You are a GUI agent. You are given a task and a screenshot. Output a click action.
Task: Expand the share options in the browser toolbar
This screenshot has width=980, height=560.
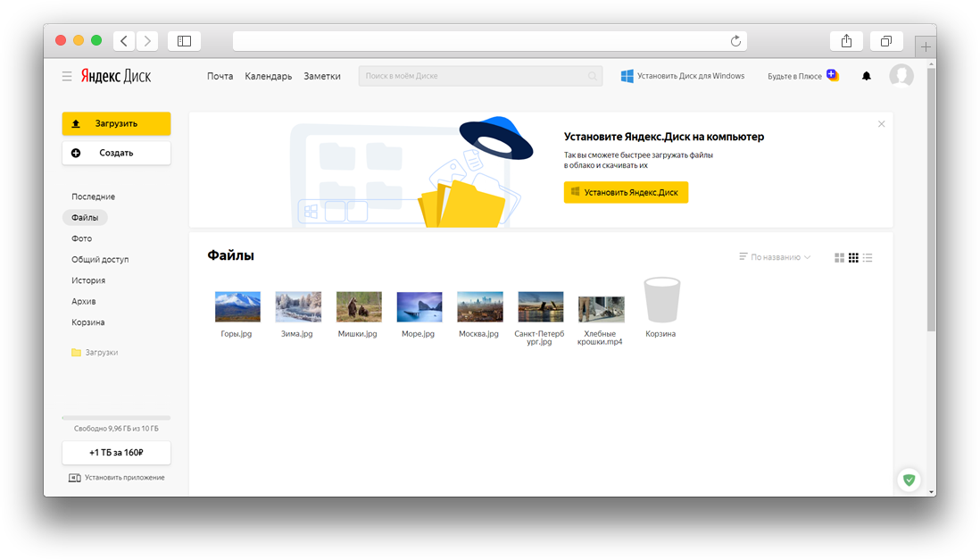[x=846, y=40]
